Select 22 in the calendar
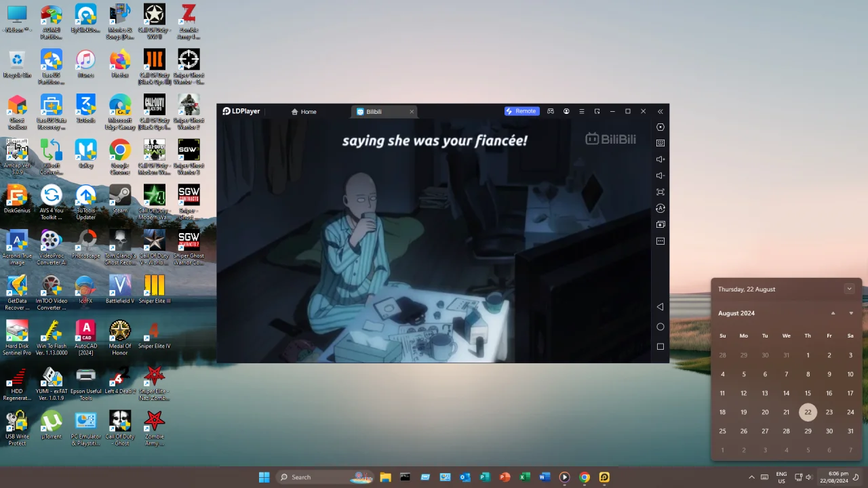This screenshot has width=868, height=488. [x=808, y=412]
